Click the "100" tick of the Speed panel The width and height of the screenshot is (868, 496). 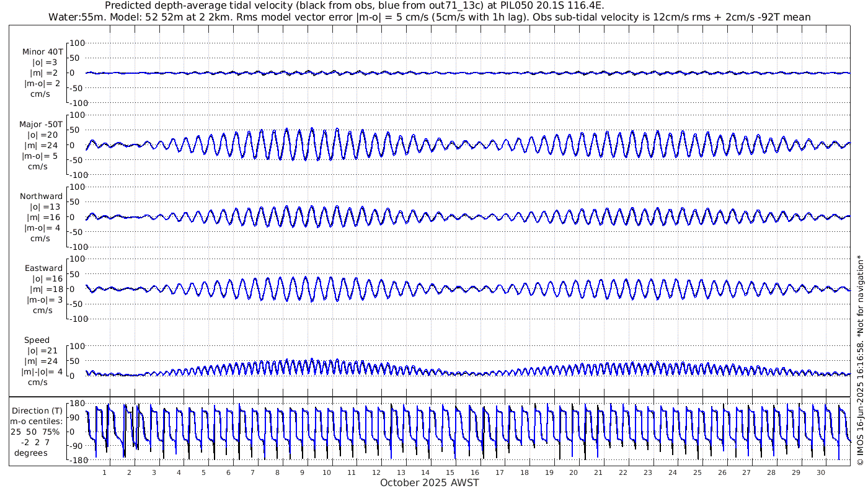pyautogui.click(x=76, y=345)
